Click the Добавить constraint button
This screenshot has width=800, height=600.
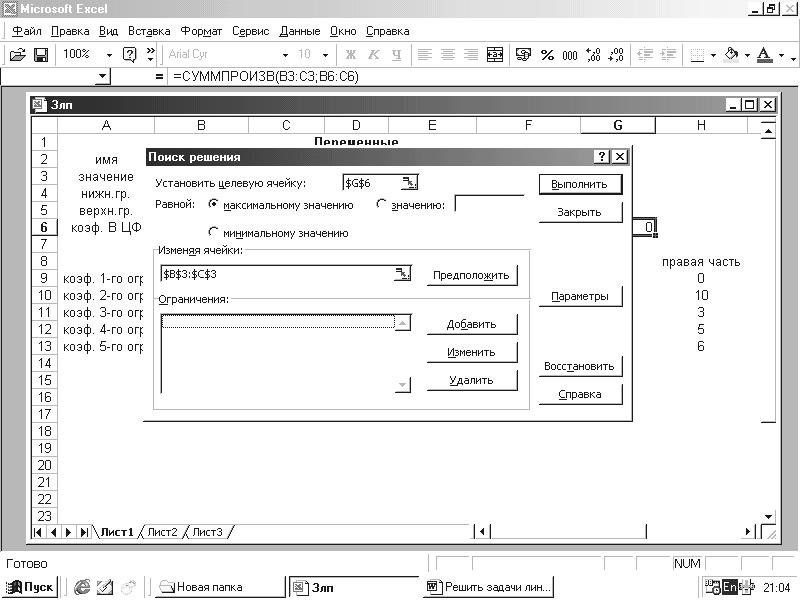tap(471, 324)
